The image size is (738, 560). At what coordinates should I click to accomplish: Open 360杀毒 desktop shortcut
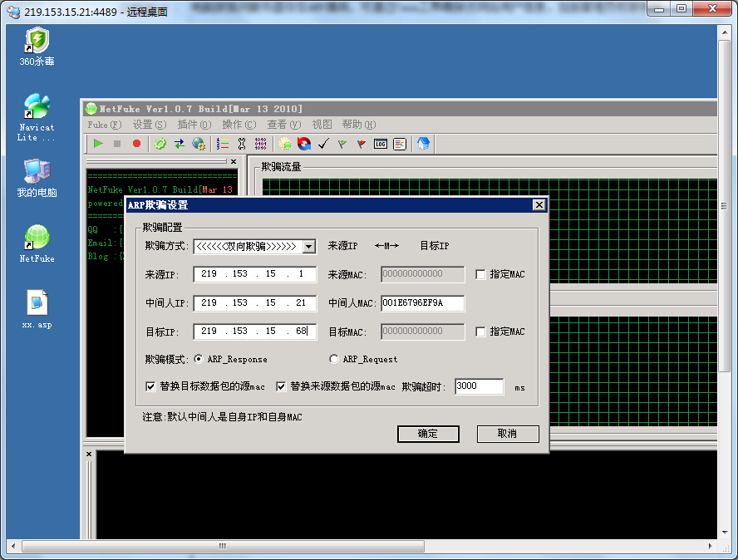[37, 47]
